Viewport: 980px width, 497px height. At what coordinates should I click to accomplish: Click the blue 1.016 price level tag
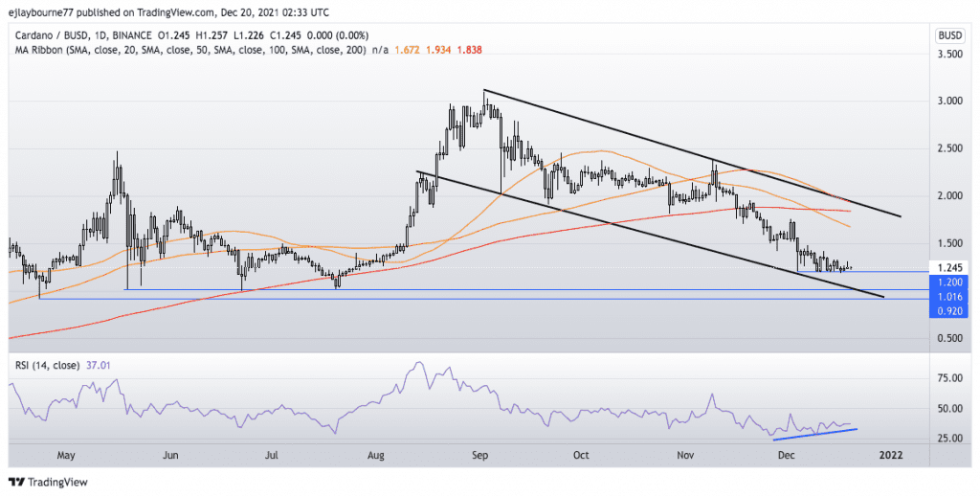click(949, 296)
